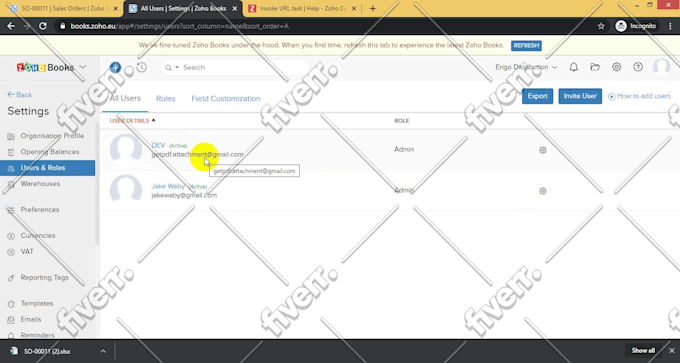
Task: Click the Export button
Action: click(x=537, y=96)
